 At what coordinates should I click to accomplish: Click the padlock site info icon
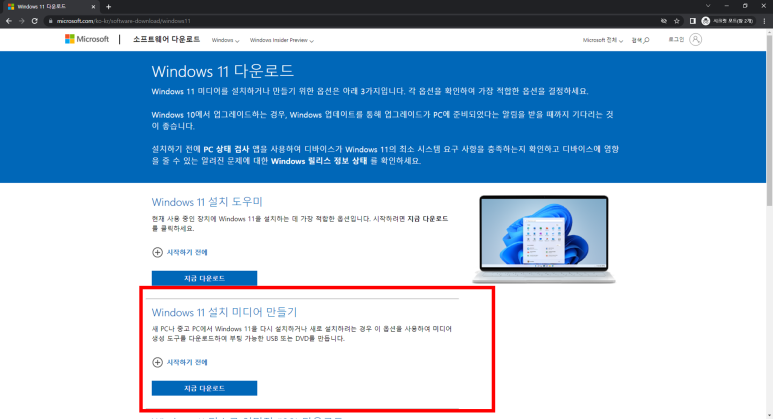click(x=50, y=21)
